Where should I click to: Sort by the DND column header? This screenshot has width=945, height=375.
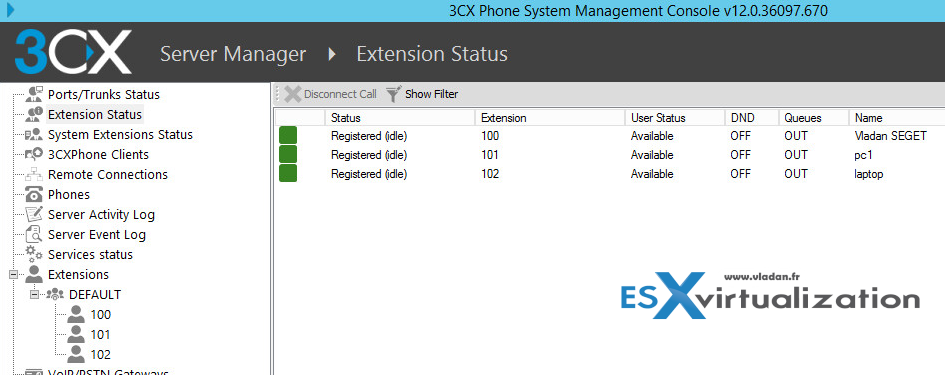coord(751,118)
